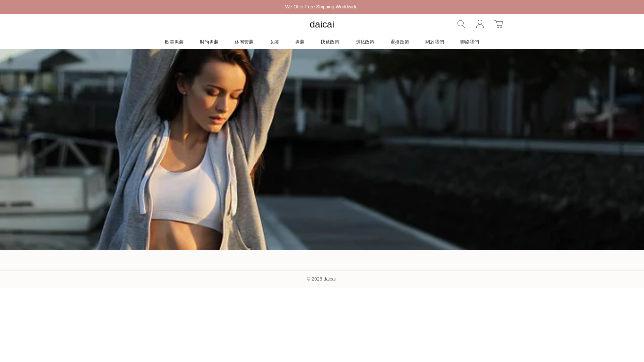This screenshot has height=362, width=644.
Task: Open the shopping cart icon
Action: [498, 24]
